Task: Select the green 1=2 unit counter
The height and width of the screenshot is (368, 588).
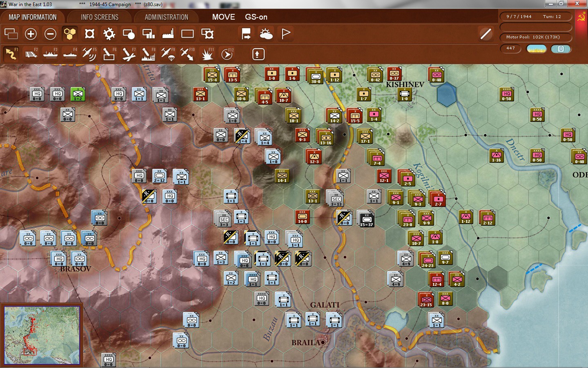Action: click(x=78, y=94)
